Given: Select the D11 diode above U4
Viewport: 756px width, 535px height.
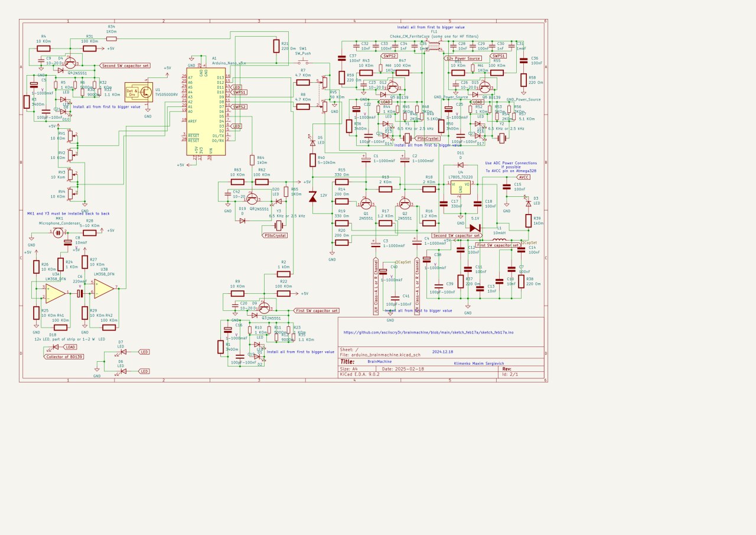Looking at the screenshot, I should click(x=461, y=165).
